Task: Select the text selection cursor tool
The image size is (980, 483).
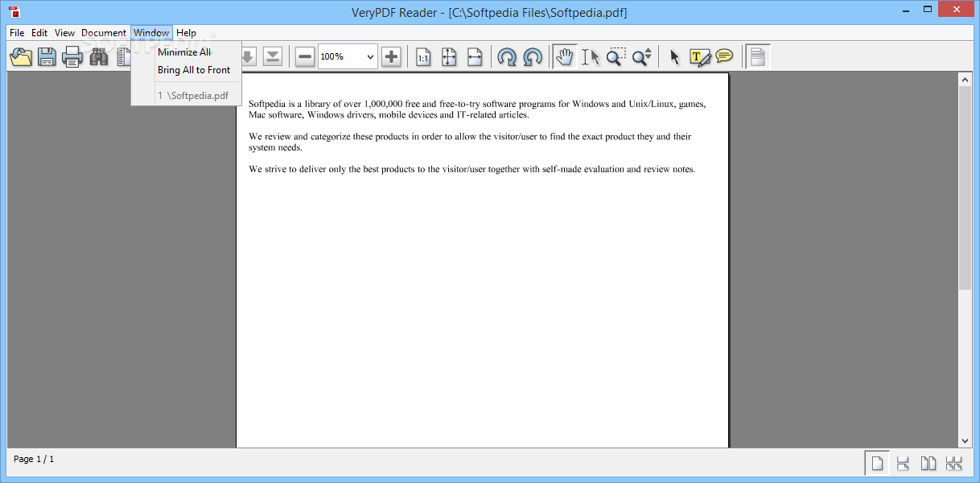Action: (x=591, y=56)
